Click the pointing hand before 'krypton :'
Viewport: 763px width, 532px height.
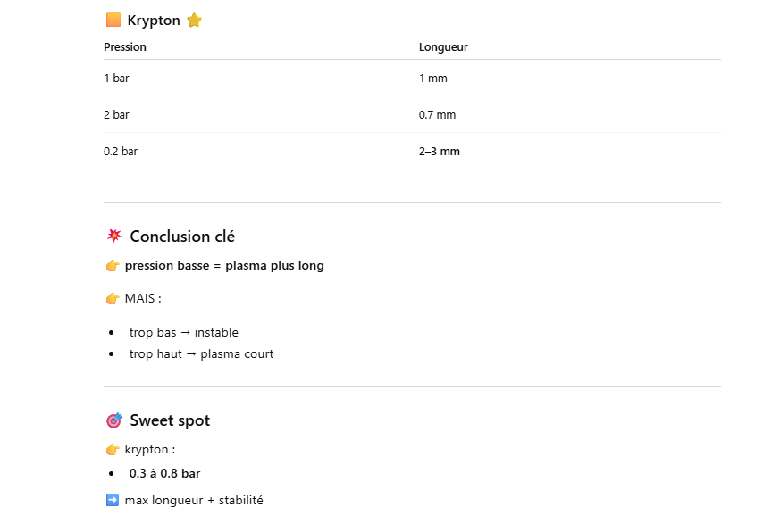(113, 450)
